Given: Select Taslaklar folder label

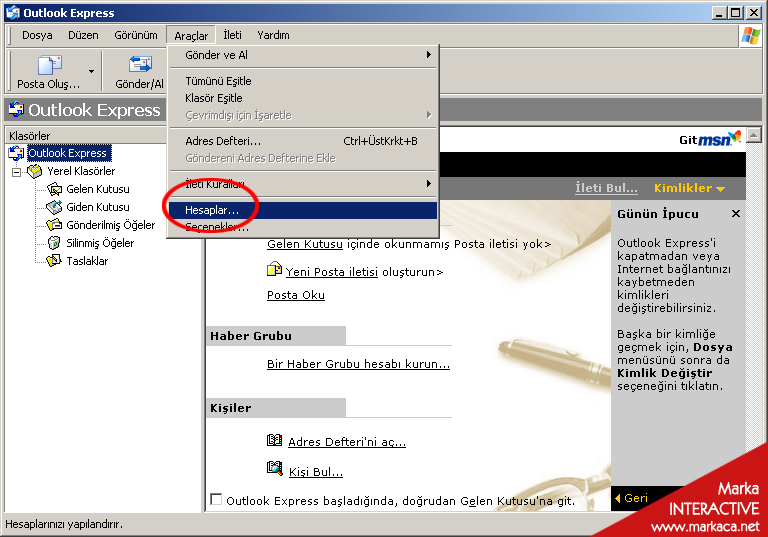Looking at the screenshot, I should [87, 261].
